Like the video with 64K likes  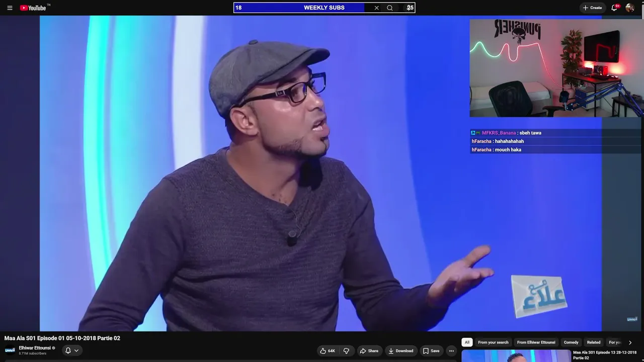(x=328, y=351)
